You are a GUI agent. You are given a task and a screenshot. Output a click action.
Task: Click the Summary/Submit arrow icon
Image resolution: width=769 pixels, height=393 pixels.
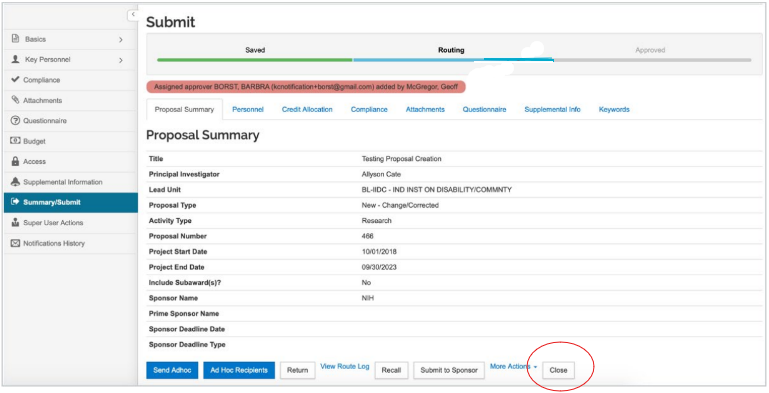15,202
